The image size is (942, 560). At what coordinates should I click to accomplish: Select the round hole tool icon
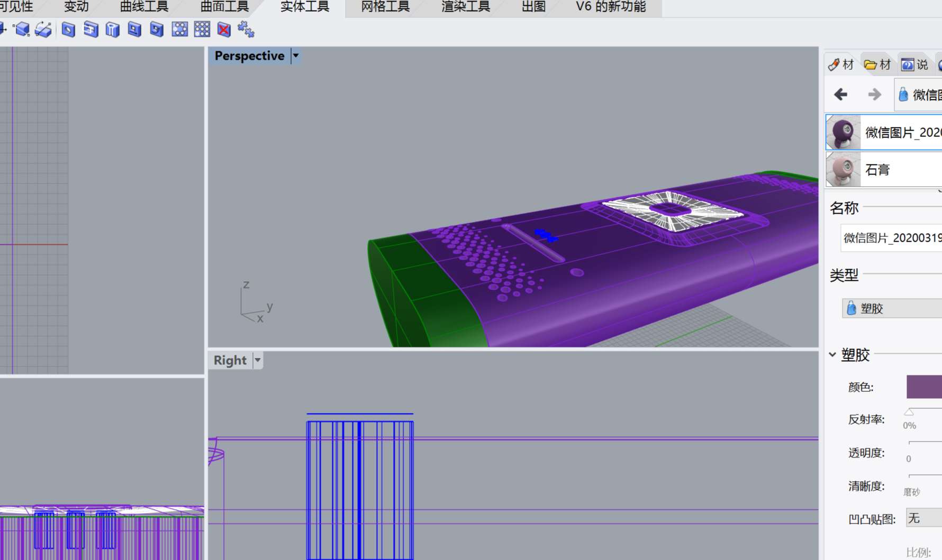pos(68,30)
